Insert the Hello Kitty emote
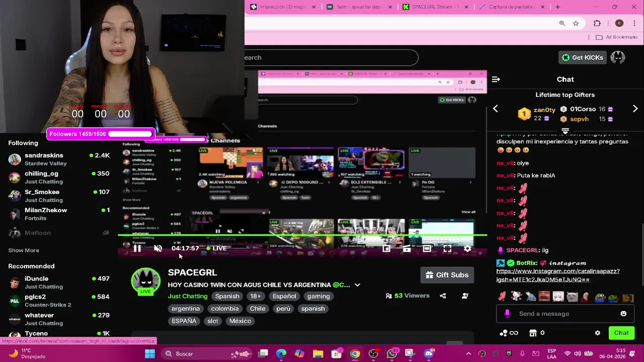 [x=516, y=297]
